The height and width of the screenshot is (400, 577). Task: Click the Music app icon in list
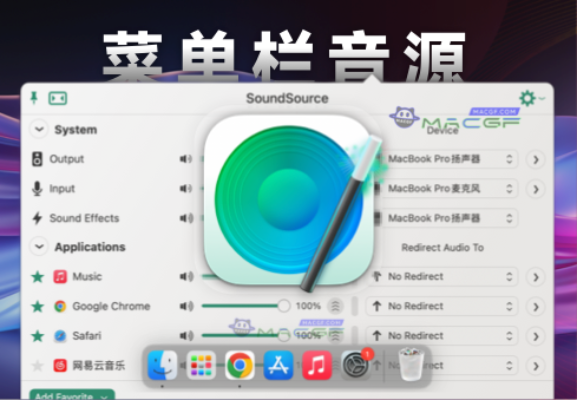[x=60, y=276]
